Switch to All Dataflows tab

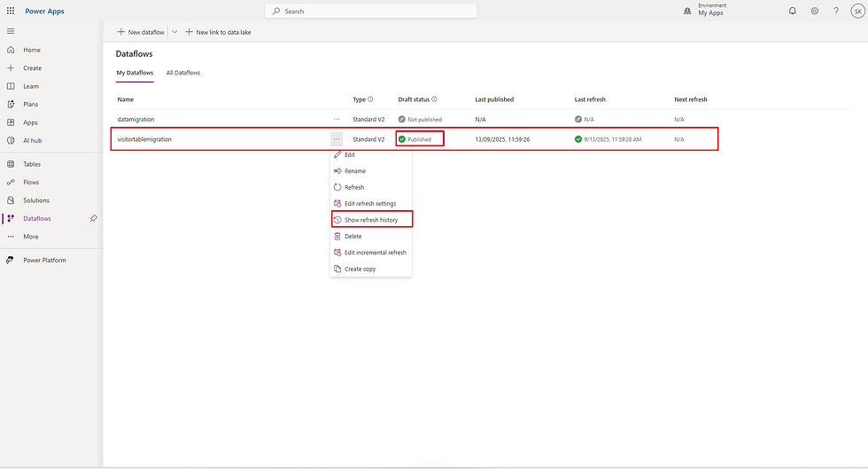point(183,73)
